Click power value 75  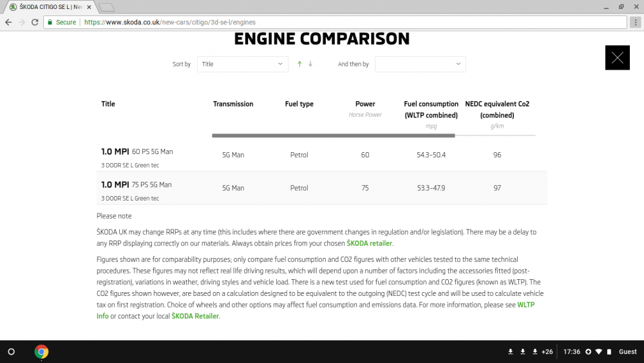pyautogui.click(x=365, y=188)
